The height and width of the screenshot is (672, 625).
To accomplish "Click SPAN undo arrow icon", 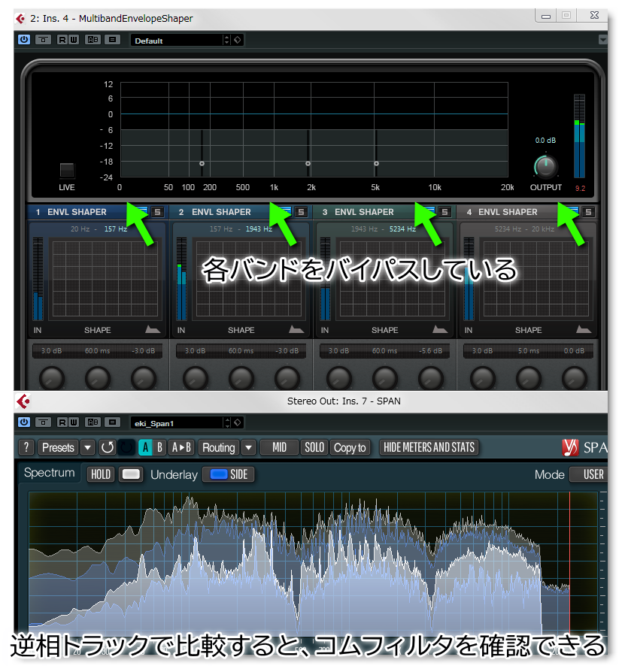I will [x=107, y=447].
